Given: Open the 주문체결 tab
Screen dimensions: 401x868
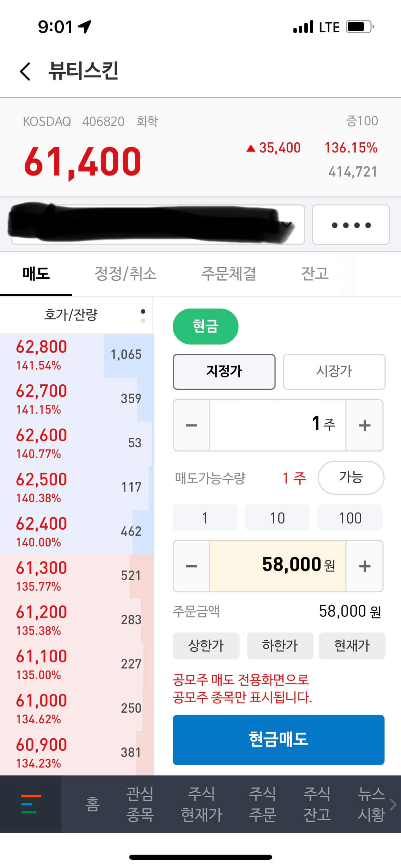Looking at the screenshot, I should click(x=229, y=274).
